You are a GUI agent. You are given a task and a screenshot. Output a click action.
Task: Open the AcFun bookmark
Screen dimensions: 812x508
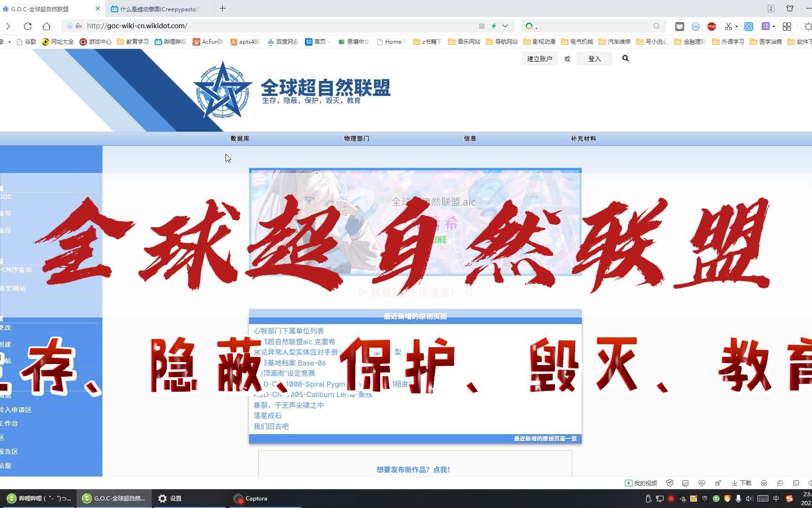(208, 42)
